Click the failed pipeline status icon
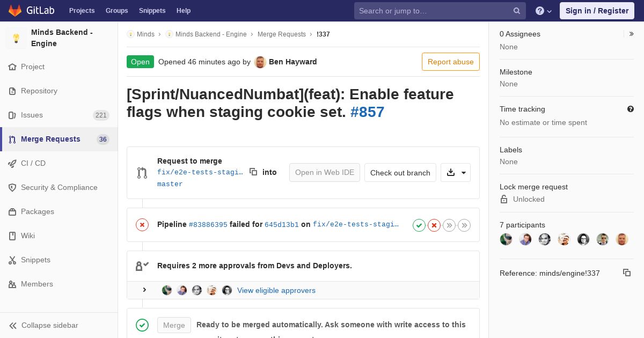Image resolution: width=644 pixels, height=338 pixels. (x=142, y=225)
